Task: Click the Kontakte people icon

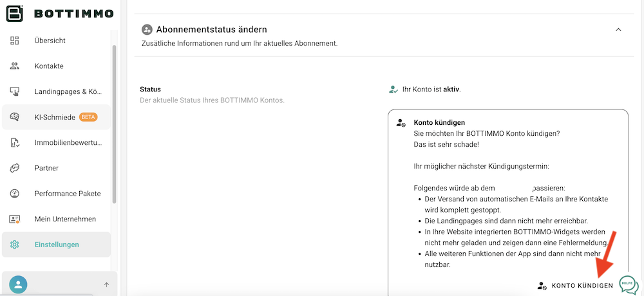Action: pos(15,66)
